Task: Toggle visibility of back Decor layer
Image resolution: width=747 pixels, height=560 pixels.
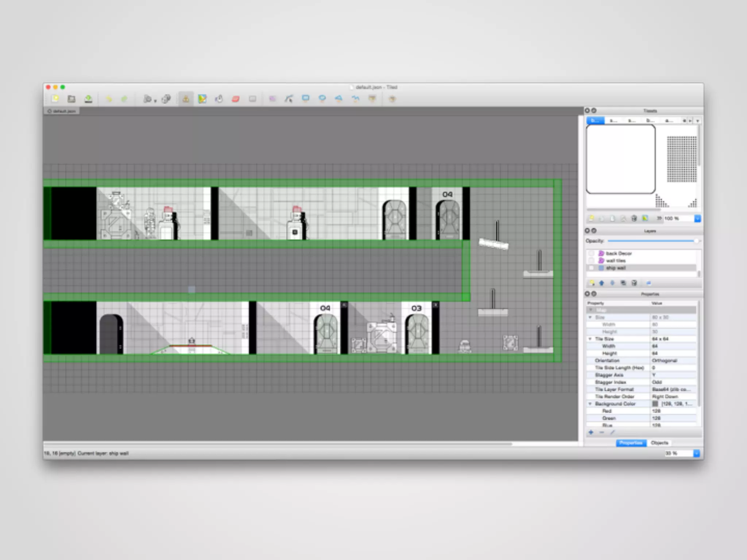Action: (x=591, y=253)
